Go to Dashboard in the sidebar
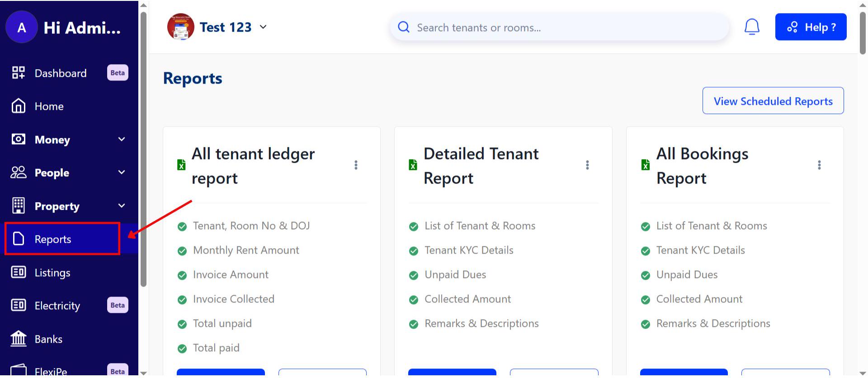The image size is (868, 378). point(60,73)
